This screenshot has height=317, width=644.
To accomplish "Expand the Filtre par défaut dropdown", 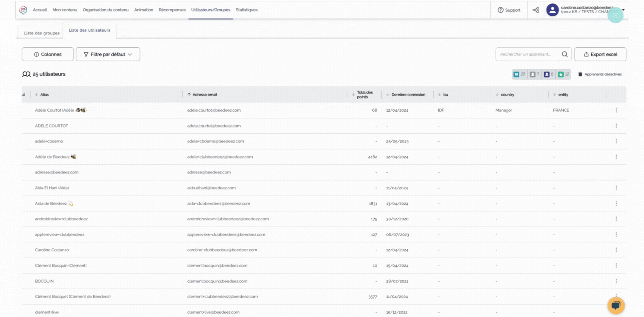I will [108, 54].
